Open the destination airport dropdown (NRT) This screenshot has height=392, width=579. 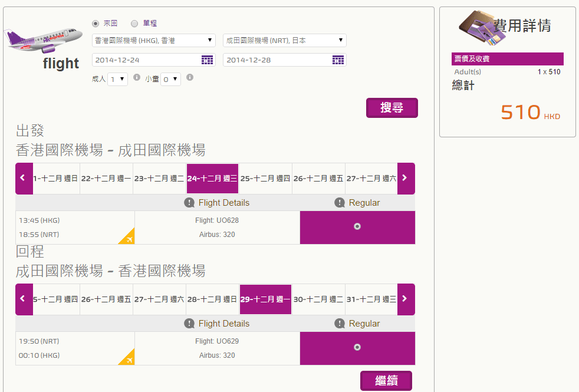[x=284, y=41]
